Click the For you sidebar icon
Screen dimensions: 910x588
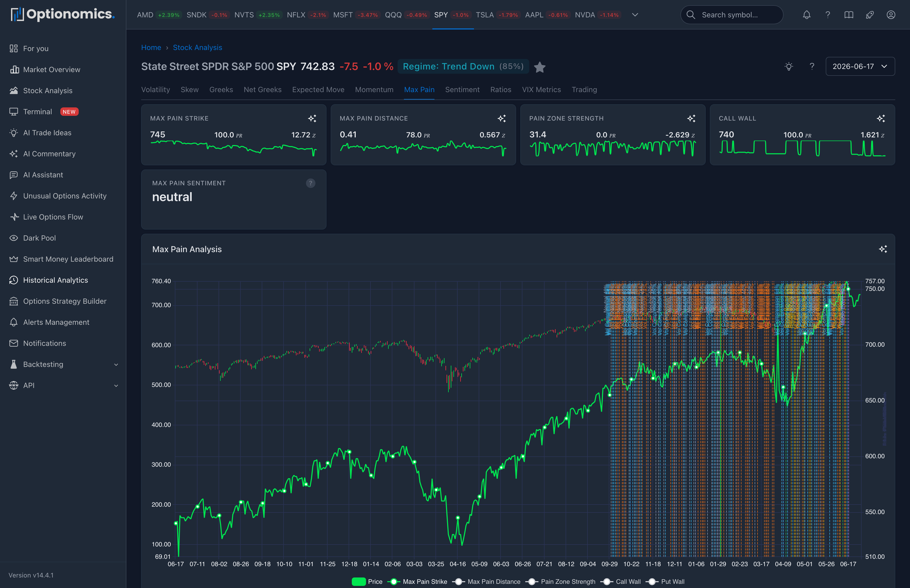[x=14, y=48]
